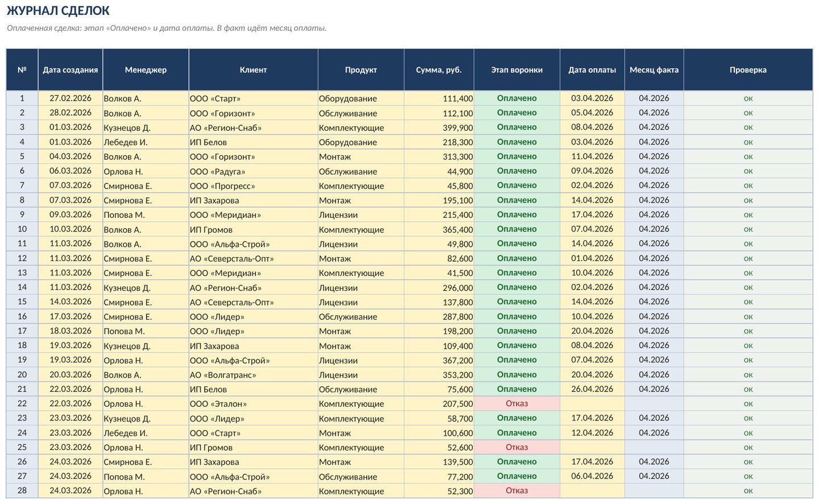Click client cell ООО «Радуга»

point(253,171)
